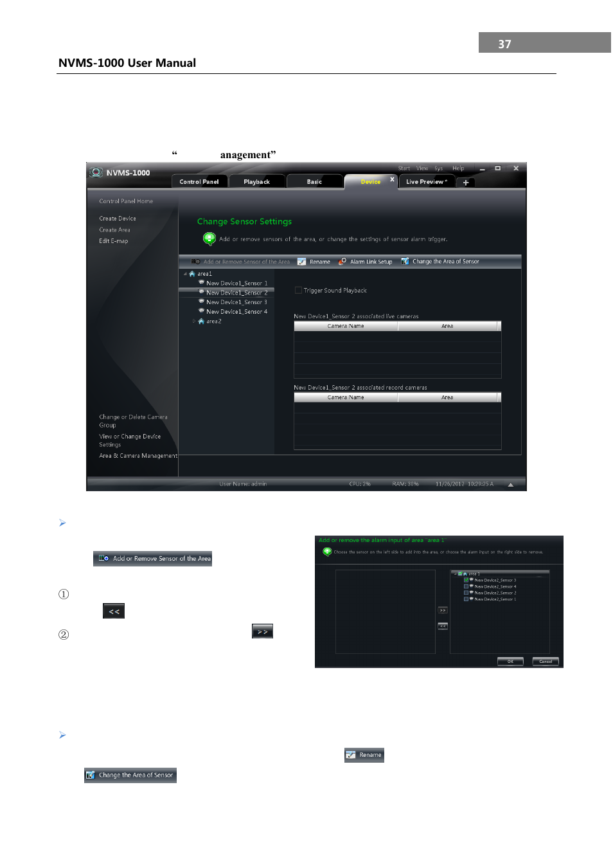The width and height of the screenshot is (613, 868).
Task: Click the green tip bubble in the alarm input dialog
Action: pyautogui.click(x=327, y=552)
